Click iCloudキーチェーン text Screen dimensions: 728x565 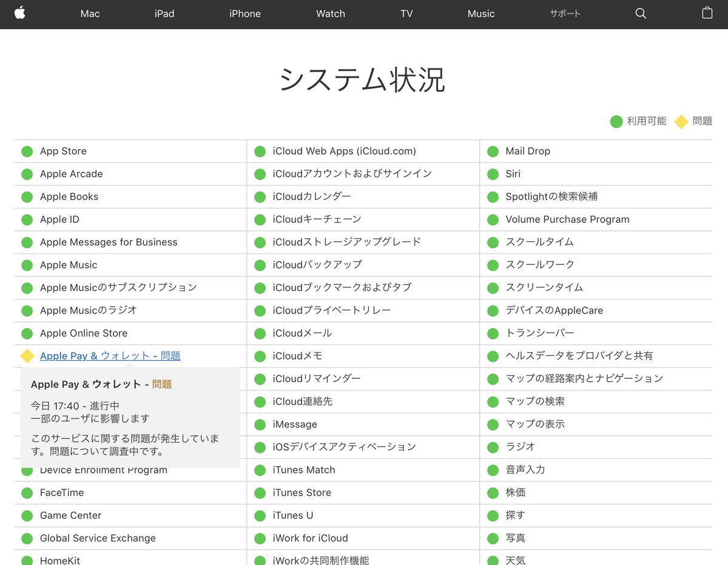[317, 219]
